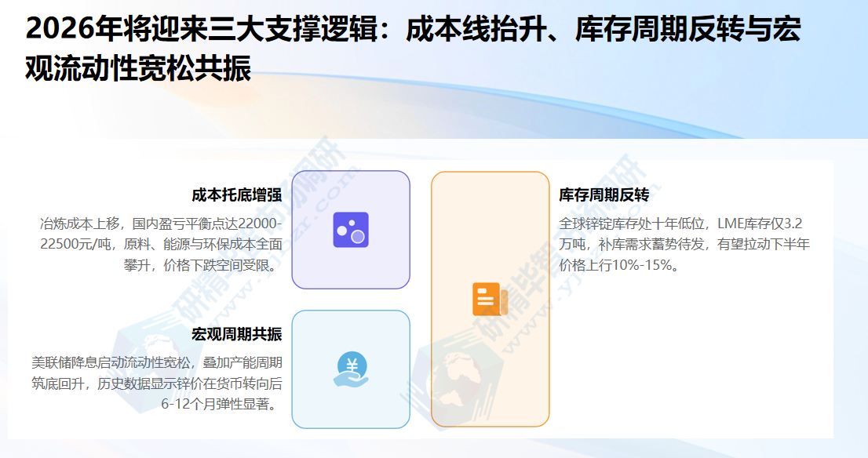Viewport: 868px width, 458px height.
Task: Toggle the purple 成本托底增强 card selection
Action: pyautogui.click(x=352, y=231)
